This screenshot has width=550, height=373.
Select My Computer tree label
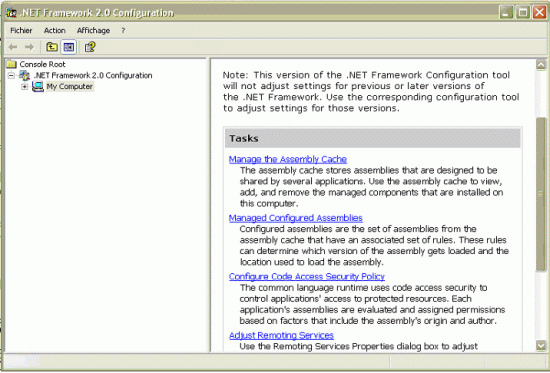[69, 86]
